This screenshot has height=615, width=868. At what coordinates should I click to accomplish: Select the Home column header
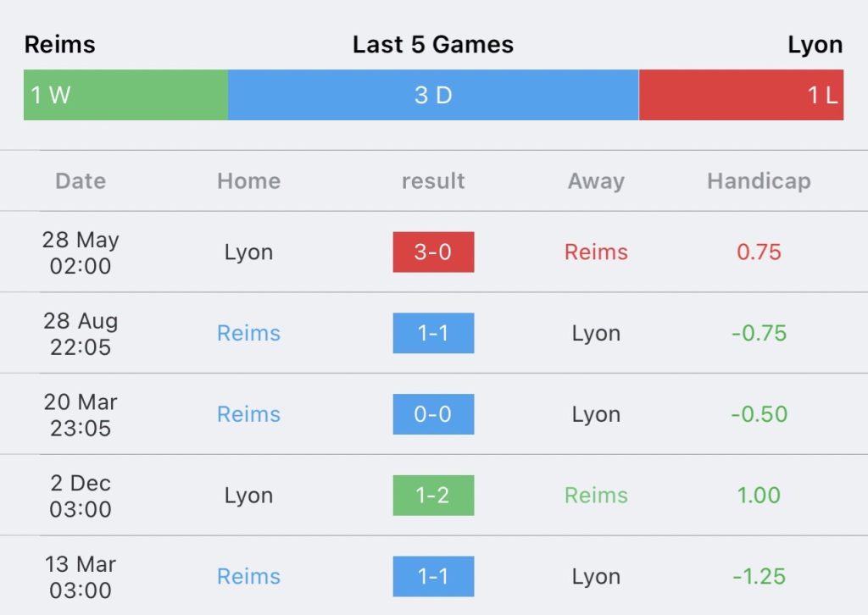coord(248,181)
